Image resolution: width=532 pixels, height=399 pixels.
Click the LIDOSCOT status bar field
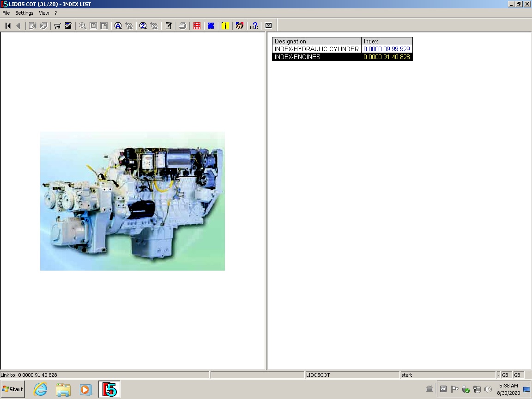352,375
